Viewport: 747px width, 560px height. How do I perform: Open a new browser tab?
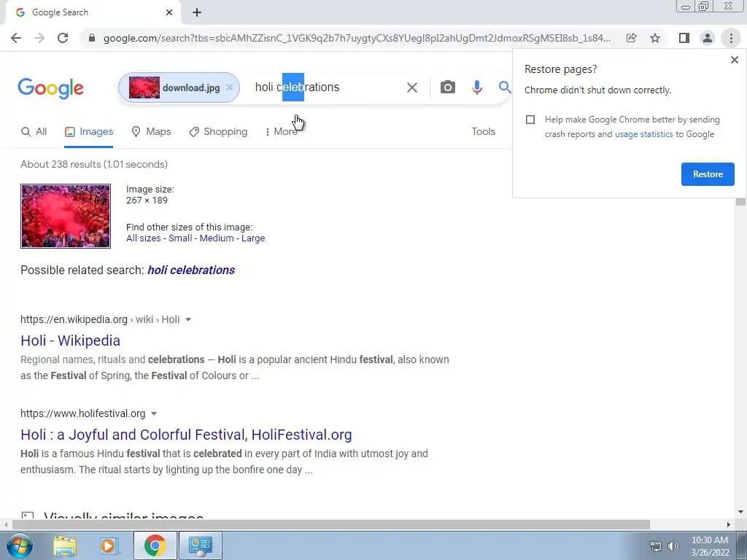coord(197,12)
